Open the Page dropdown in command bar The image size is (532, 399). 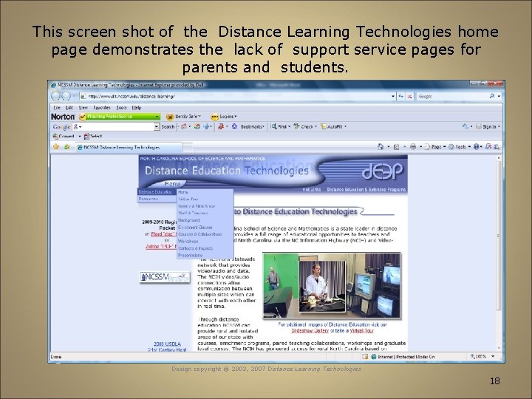click(x=435, y=147)
